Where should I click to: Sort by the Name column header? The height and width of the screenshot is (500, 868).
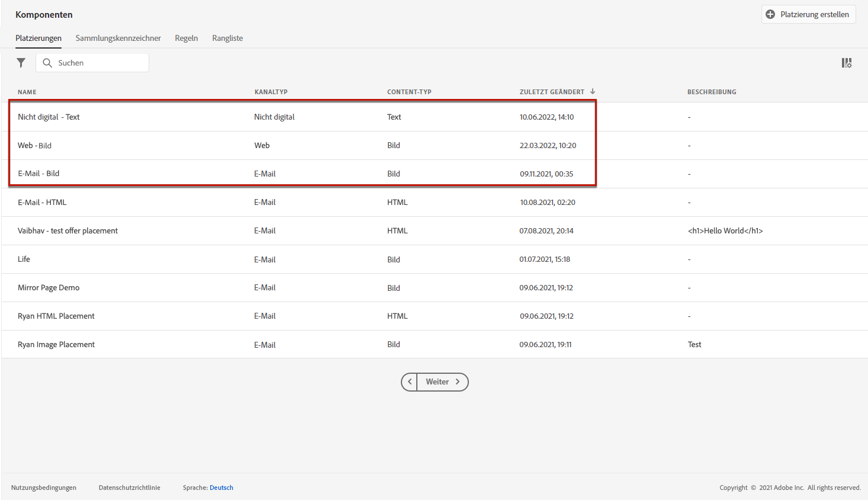[27, 92]
